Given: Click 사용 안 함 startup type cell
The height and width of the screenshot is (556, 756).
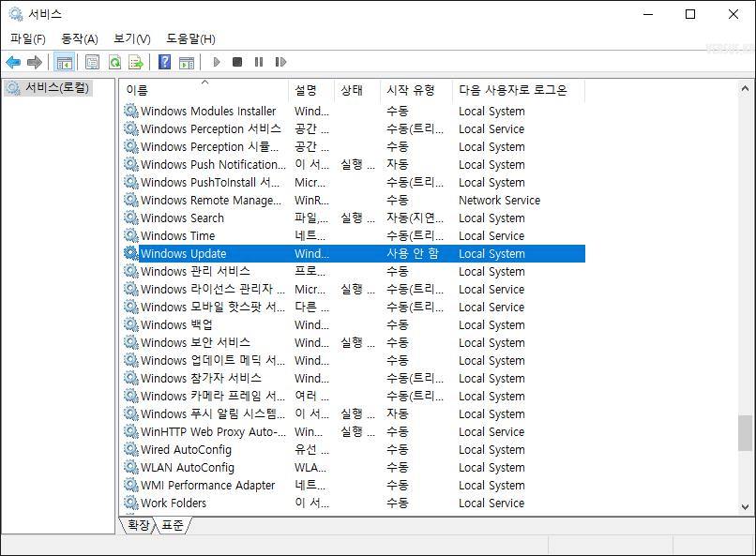Looking at the screenshot, I should pyautogui.click(x=413, y=253).
